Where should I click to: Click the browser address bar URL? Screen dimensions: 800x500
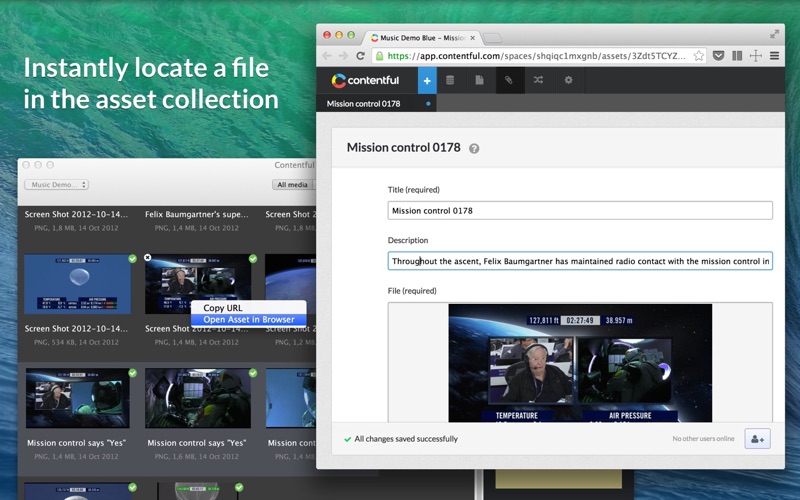click(537, 56)
